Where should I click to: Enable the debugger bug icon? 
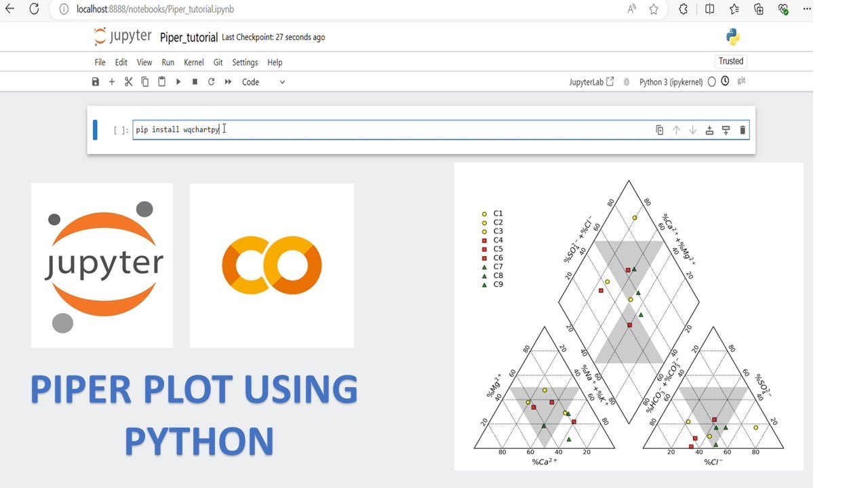click(x=627, y=82)
